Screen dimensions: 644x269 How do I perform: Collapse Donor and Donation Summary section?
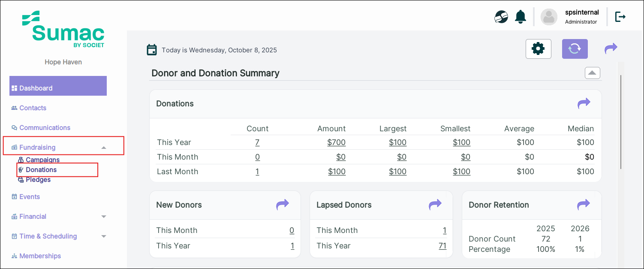coord(592,73)
